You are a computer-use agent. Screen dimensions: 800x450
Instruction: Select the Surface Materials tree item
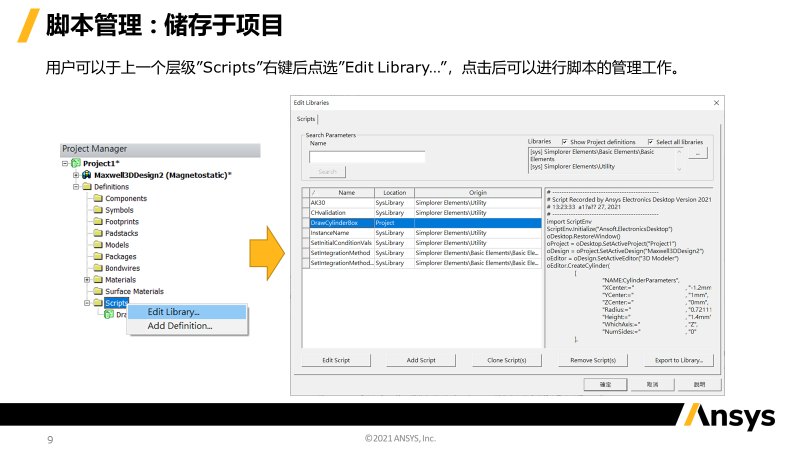134,291
